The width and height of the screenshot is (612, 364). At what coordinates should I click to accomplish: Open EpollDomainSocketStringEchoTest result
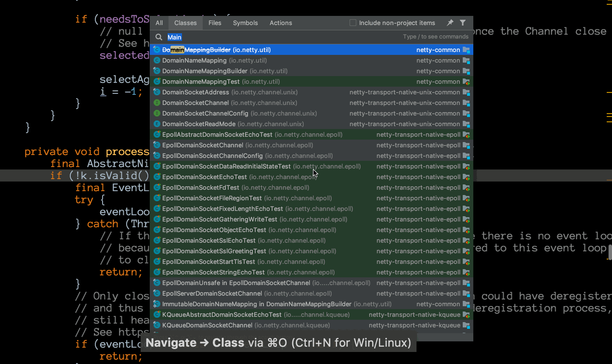(312, 272)
